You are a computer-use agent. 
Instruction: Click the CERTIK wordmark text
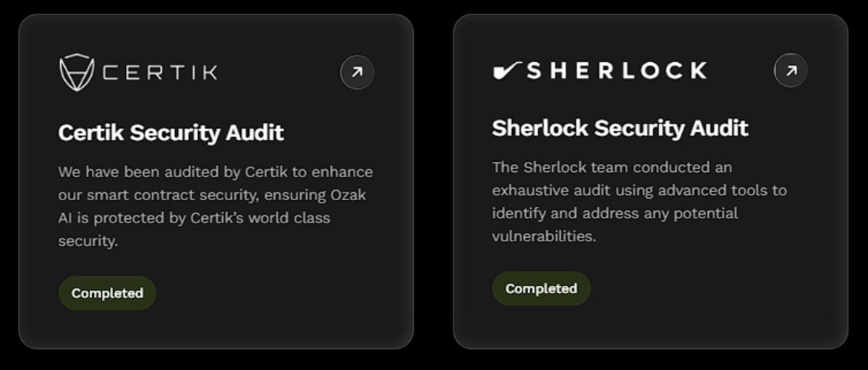pyautogui.click(x=160, y=72)
